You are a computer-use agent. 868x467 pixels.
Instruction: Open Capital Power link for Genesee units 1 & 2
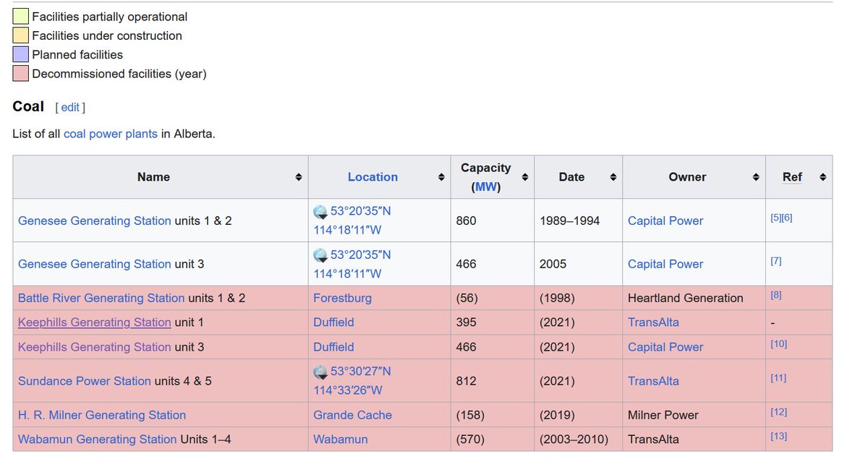coord(665,220)
